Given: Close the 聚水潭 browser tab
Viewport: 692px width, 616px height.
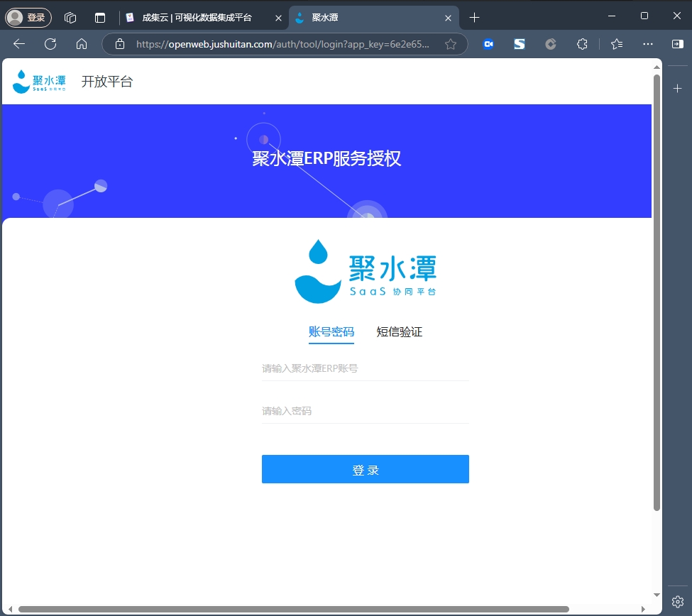Looking at the screenshot, I should 448,18.
